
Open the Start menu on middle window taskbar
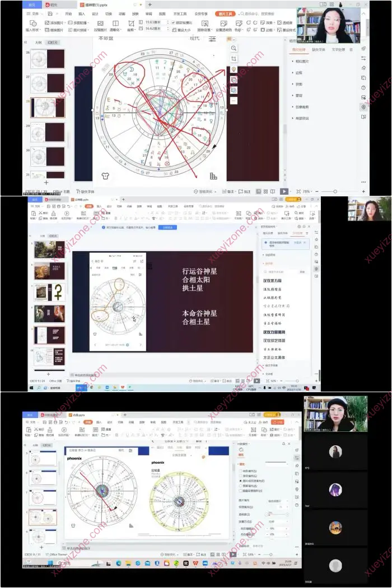(x=32, y=387)
